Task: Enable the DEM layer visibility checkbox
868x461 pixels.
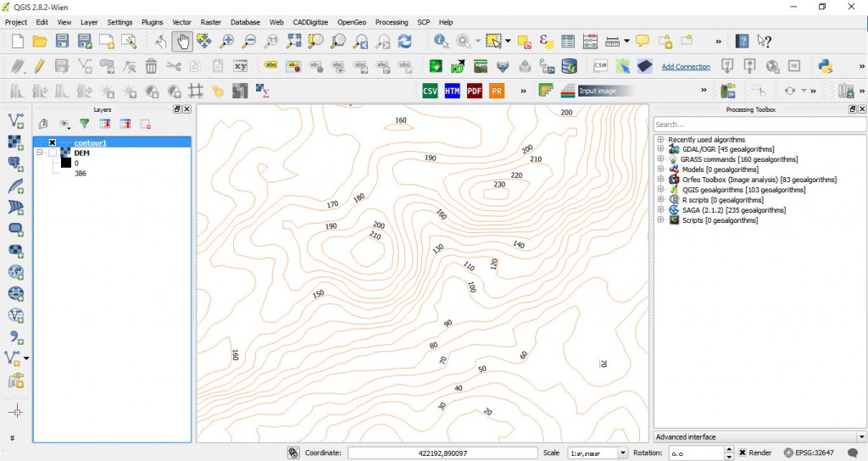Action: [x=53, y=153]
